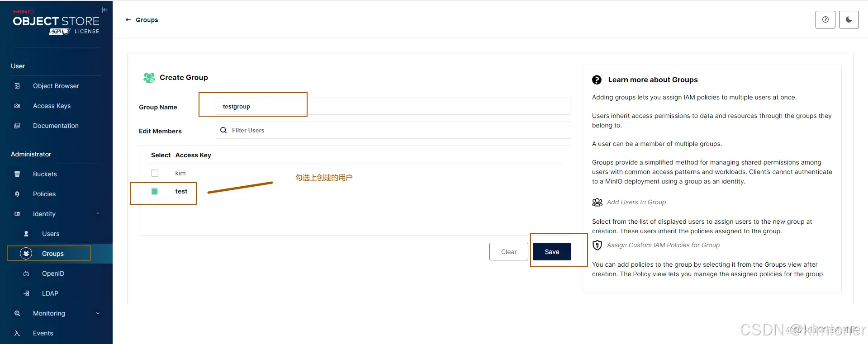The width and height of the screenshot is (868, 344).
Task: Click the Select column header
Action: [x=161, y=155]
